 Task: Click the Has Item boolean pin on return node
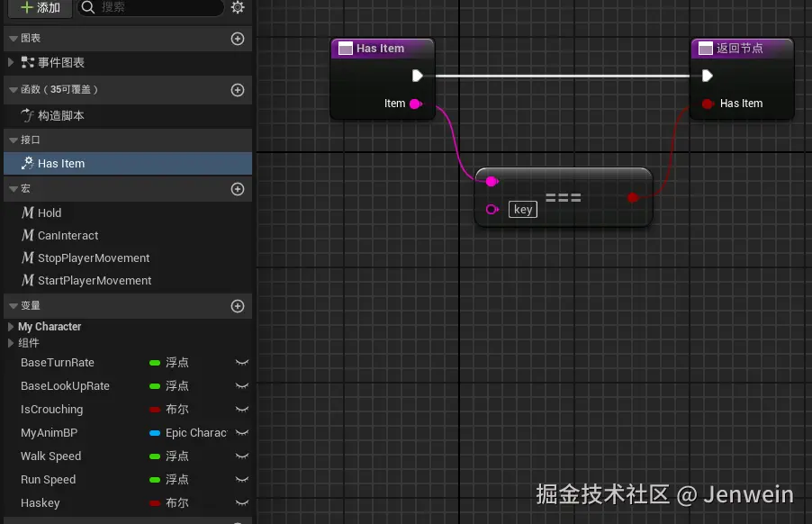708,104
